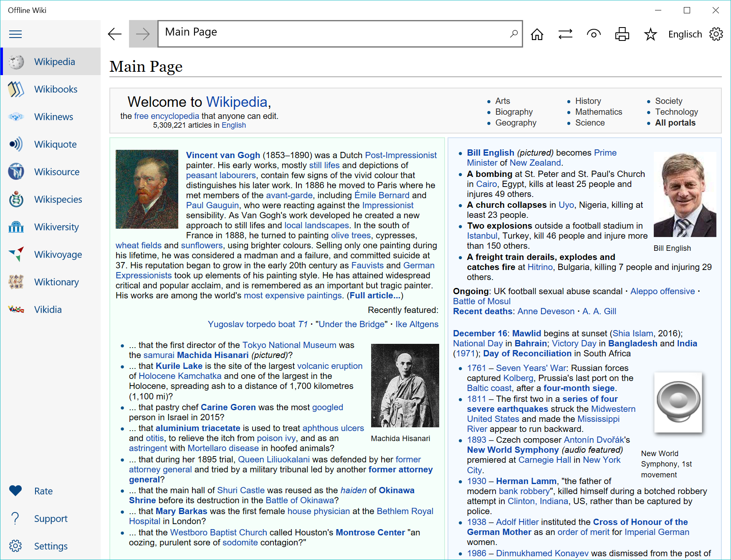Open the Recent deaths link
The image size is (731, 560).
coord(483,311)
